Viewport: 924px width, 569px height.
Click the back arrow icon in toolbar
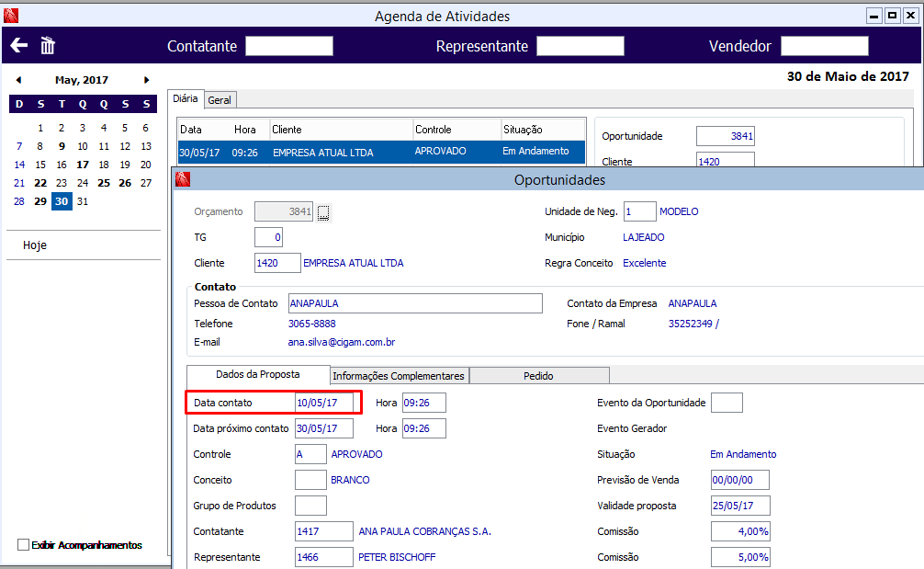click(19, 45)
